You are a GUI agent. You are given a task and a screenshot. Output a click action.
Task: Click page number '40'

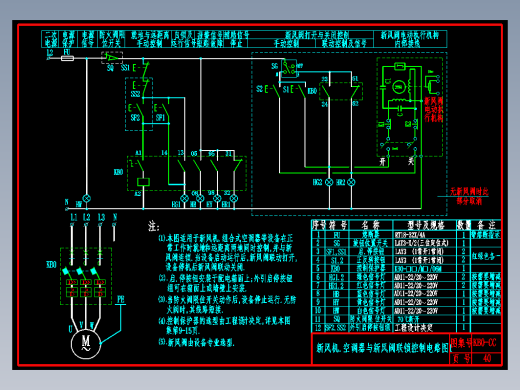tap(487, 358)
